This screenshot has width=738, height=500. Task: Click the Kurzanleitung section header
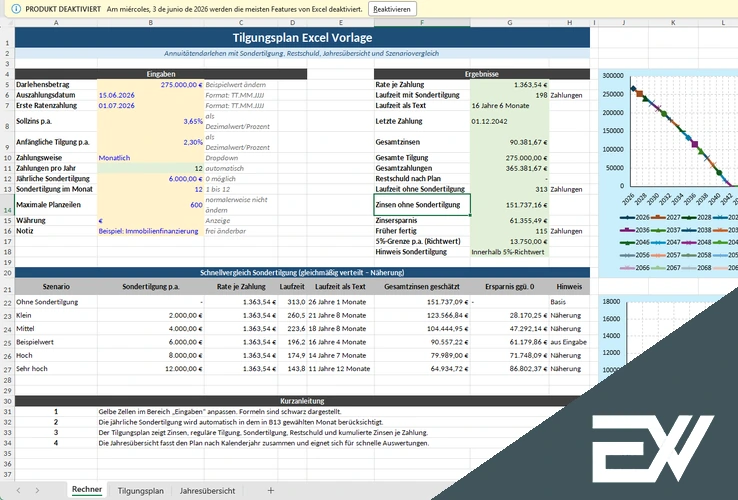(x=302, y=401)
